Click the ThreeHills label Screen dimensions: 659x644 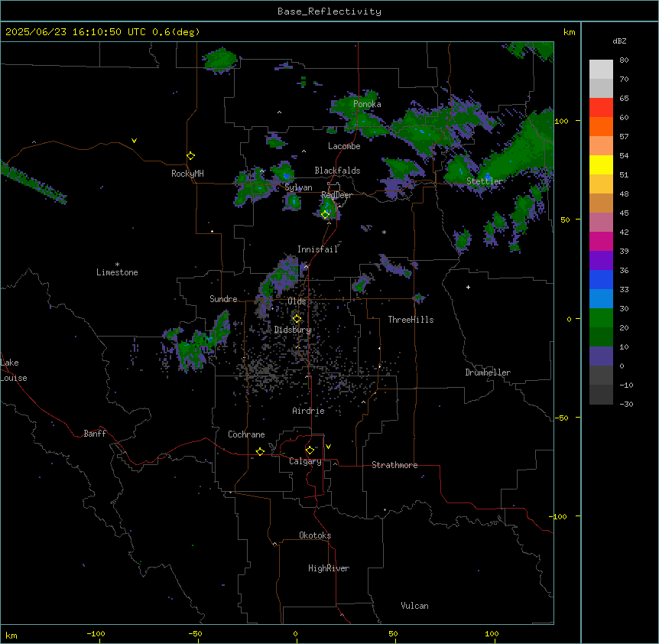tap(411, 320)
